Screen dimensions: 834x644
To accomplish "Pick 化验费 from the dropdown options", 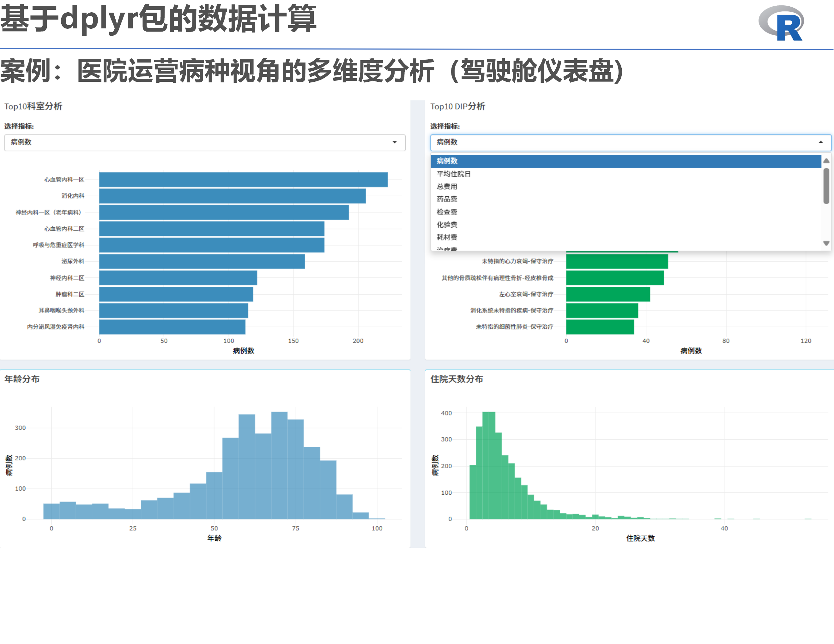I will [x=626, y=225].
